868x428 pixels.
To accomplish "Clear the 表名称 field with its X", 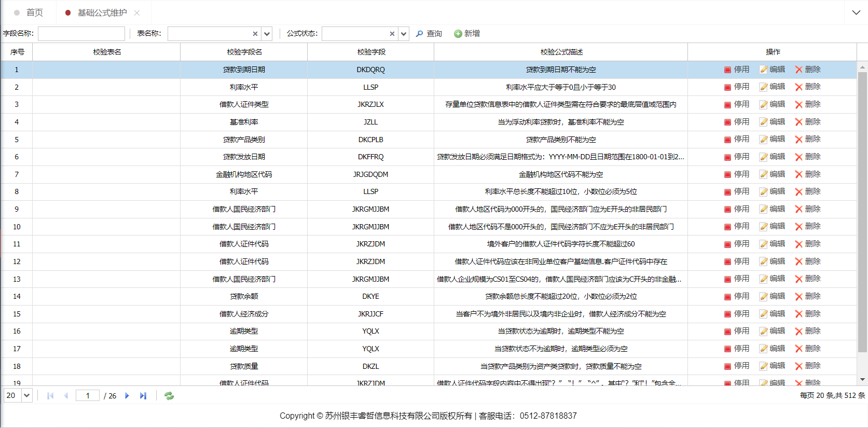I will click(x=255, y=34).
